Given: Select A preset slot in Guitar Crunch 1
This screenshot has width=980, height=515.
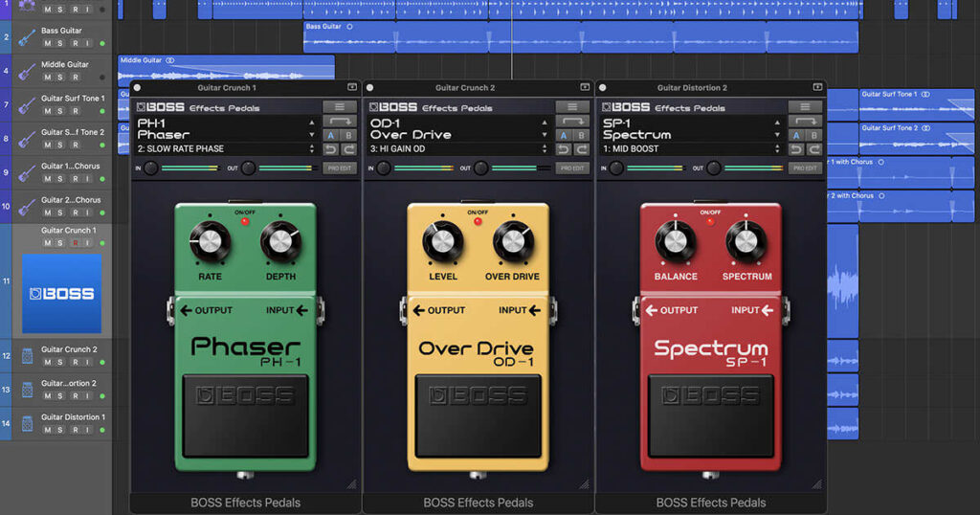Looking at the screenshot, I should tap(331, 135).
